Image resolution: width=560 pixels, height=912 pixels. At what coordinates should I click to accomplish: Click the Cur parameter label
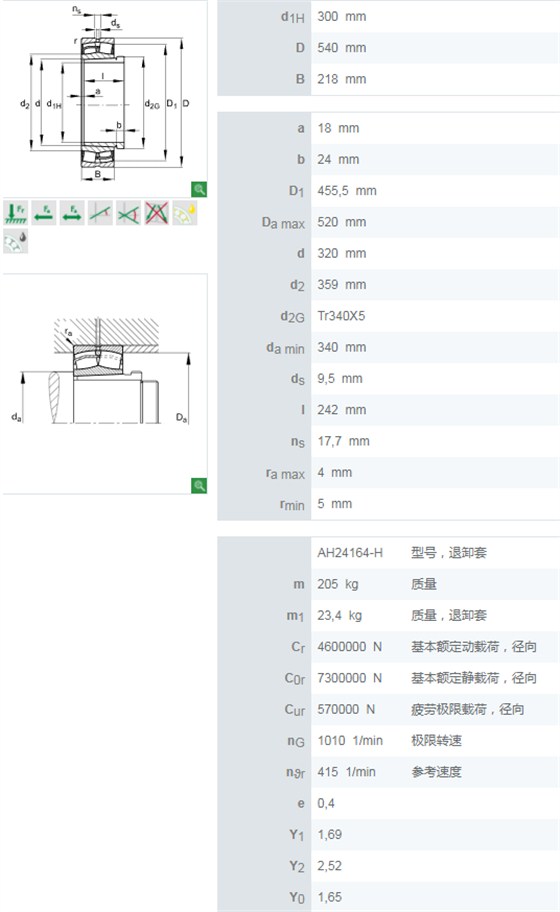point(294,710)
